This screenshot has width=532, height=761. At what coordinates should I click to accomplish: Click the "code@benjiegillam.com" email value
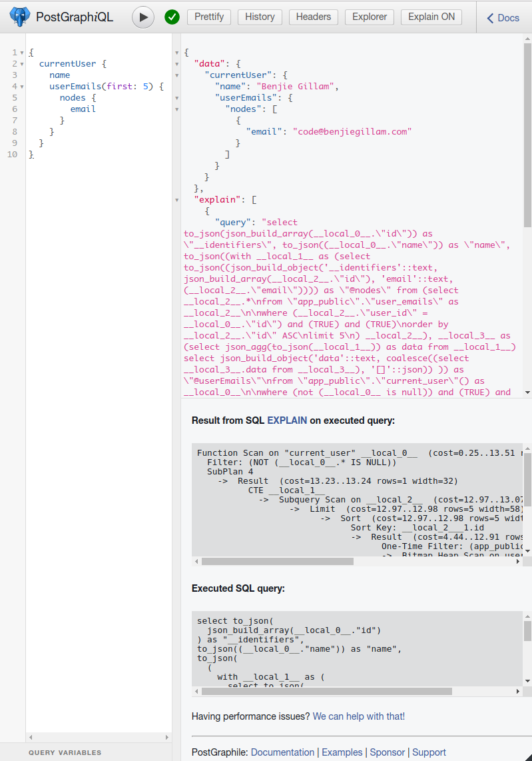coord(352,131)
